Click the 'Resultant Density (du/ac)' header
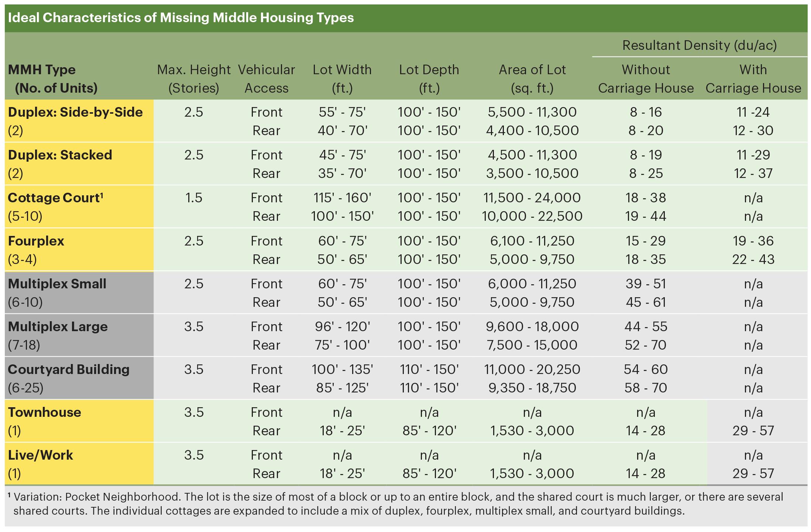The image size is (811, 532). [700, 45]
